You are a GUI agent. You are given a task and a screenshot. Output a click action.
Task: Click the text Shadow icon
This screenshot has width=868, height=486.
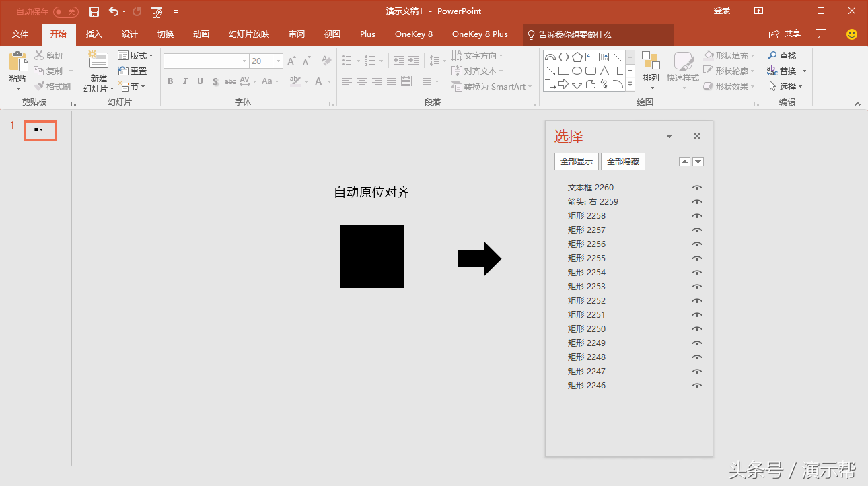215,81
